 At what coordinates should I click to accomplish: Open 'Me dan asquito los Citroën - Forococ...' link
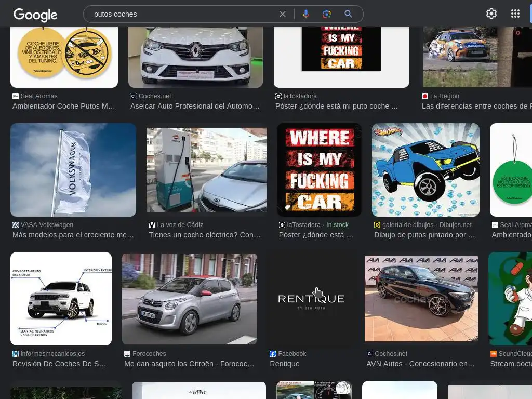click(189, 364)
